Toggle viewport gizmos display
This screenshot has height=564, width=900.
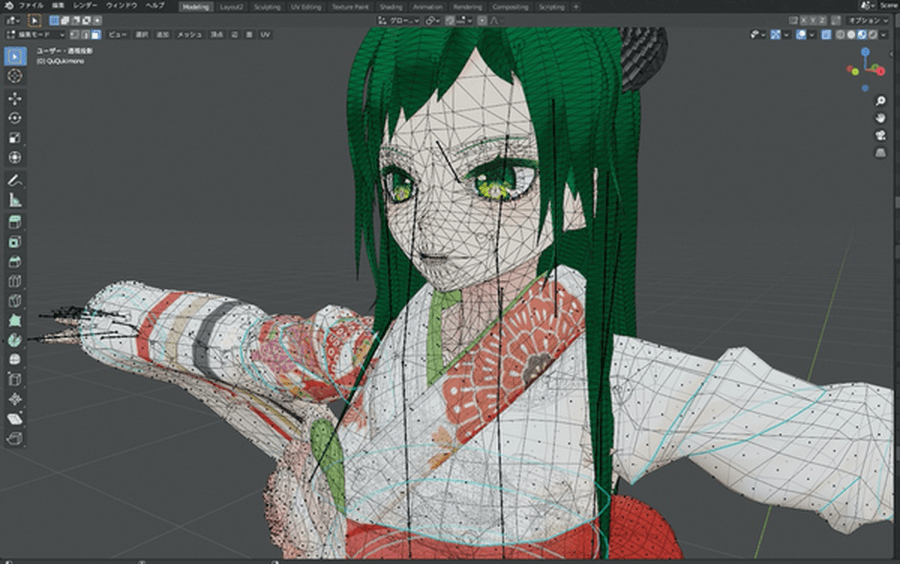(x=775, y=34)
